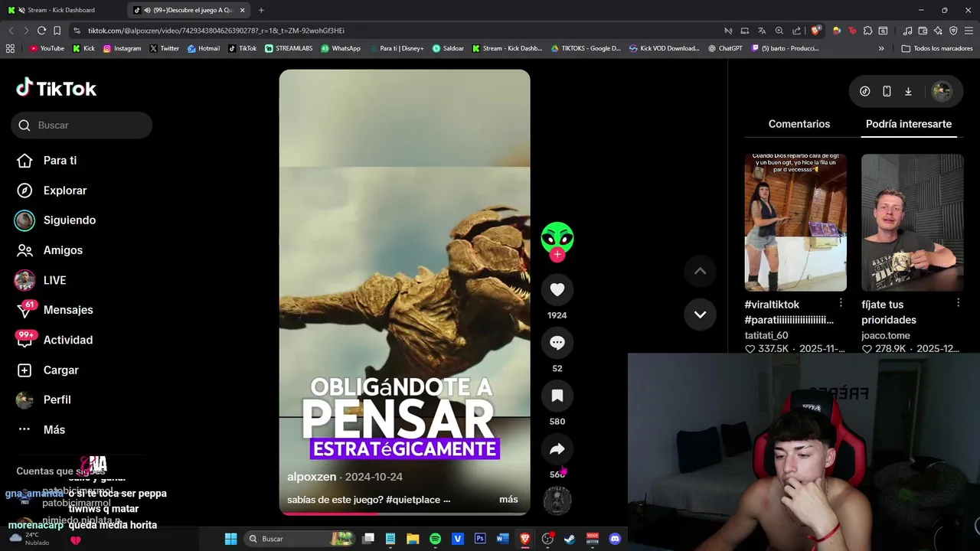Open Discord from the taskbar
Viewport: 980px width, 551px height.
615,539
